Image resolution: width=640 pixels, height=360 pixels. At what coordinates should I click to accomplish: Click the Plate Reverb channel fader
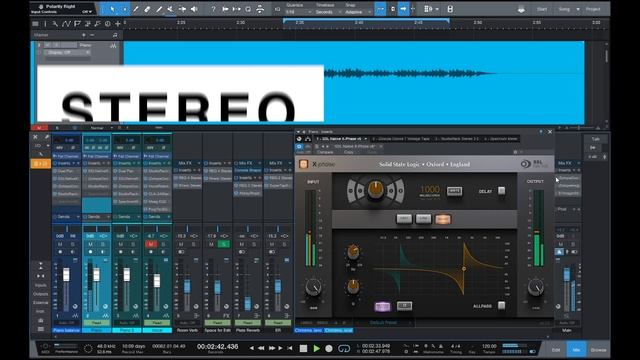248,303
